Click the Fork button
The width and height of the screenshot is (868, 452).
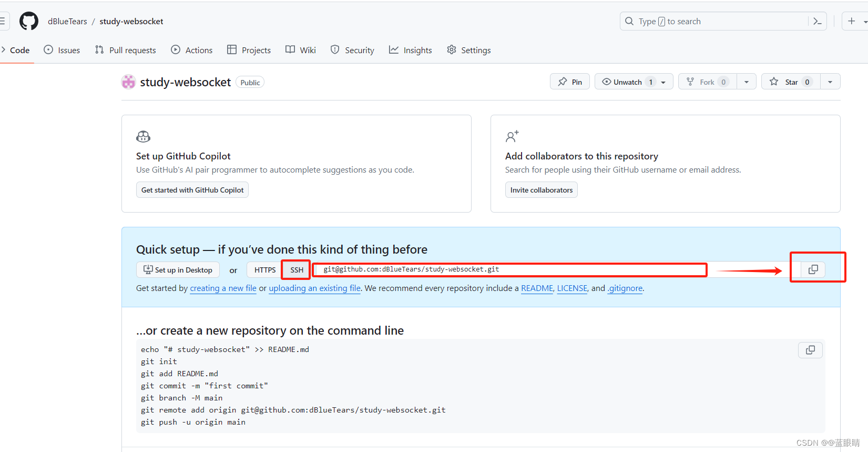coord(708,82)
